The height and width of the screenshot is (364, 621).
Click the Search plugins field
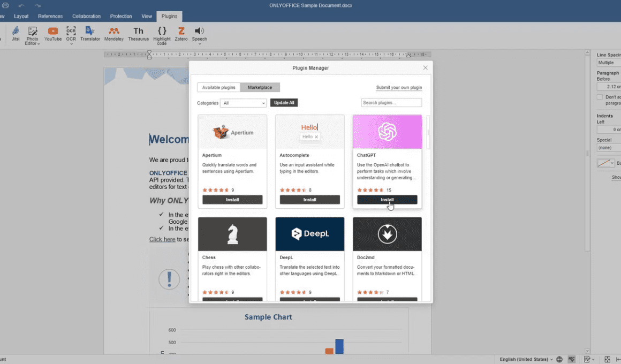tap(391, 103)
